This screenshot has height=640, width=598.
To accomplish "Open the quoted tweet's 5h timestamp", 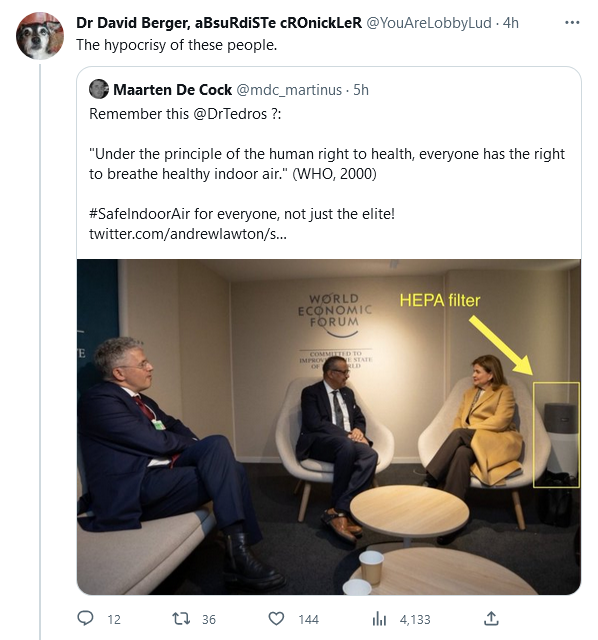I will click(x=361, y=90).
